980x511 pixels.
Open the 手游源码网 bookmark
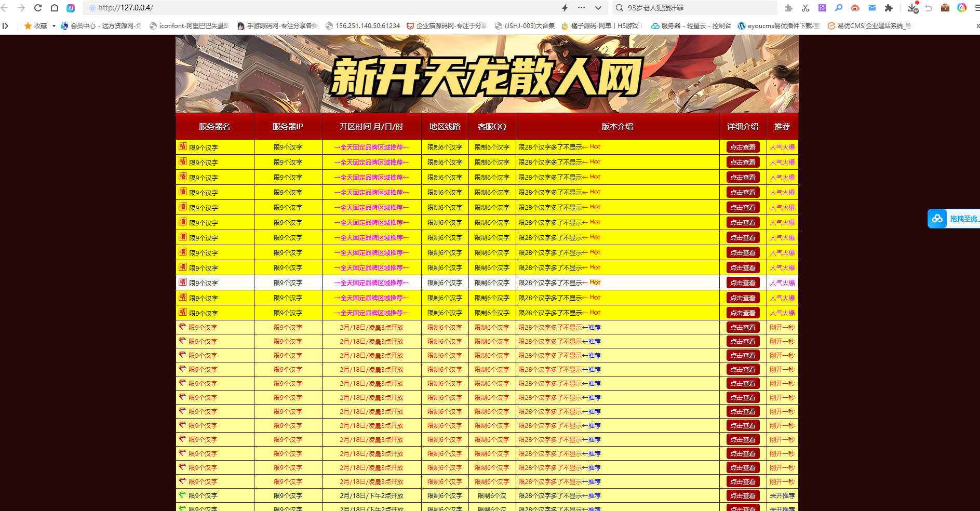point(277,25)
